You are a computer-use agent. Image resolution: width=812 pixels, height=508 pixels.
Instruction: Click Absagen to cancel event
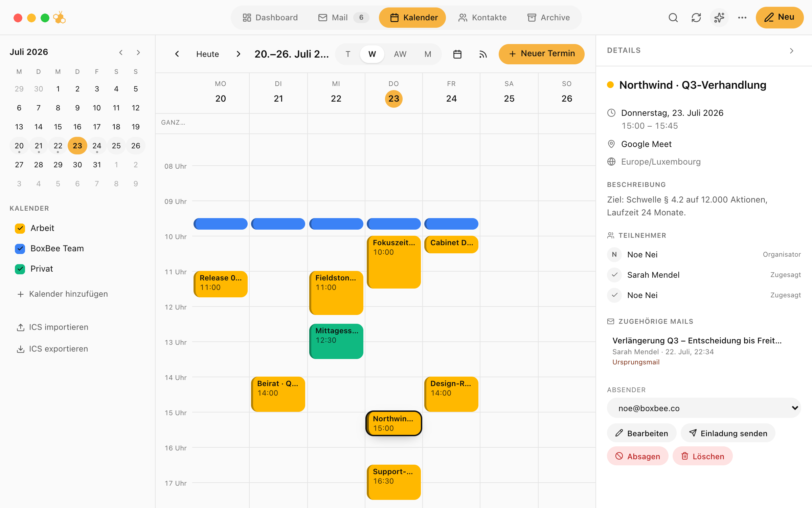click(x=638, y=456)
